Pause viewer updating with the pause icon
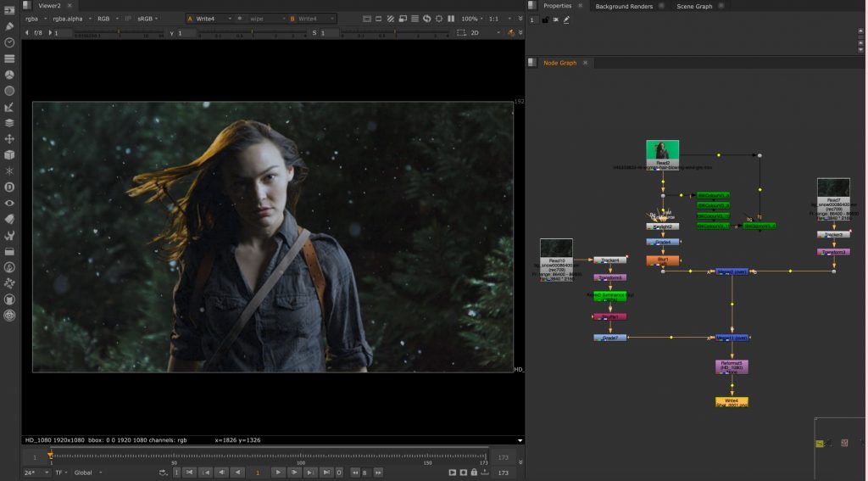Image resolution: width=868 pixels, height=481 pixels. click(451, 19)
